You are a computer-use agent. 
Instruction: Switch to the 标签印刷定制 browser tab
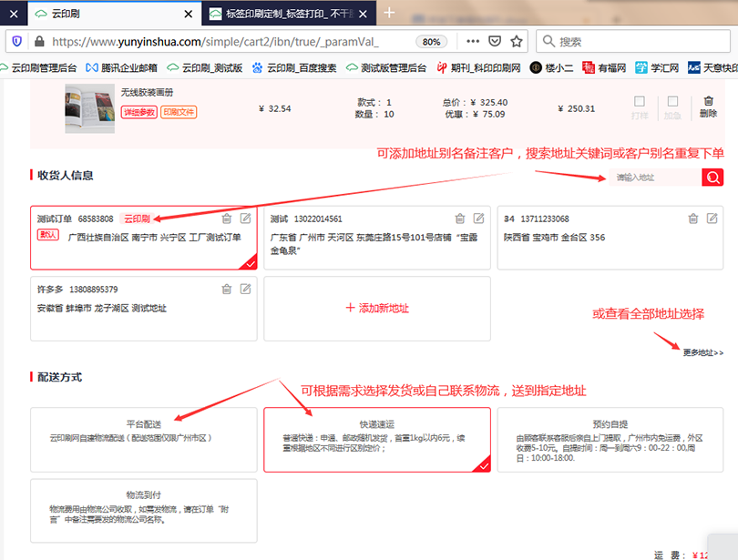click(287, 13)
